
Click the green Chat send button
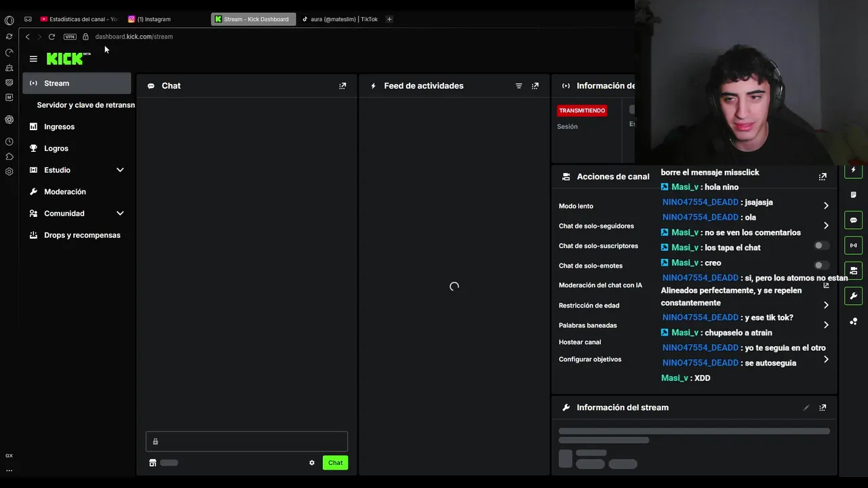(x=336, y=463)
